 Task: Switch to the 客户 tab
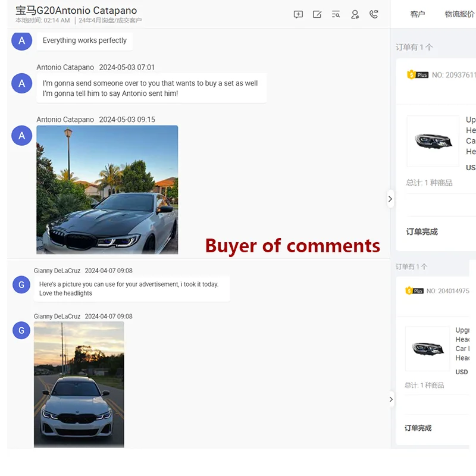(418, 14)
